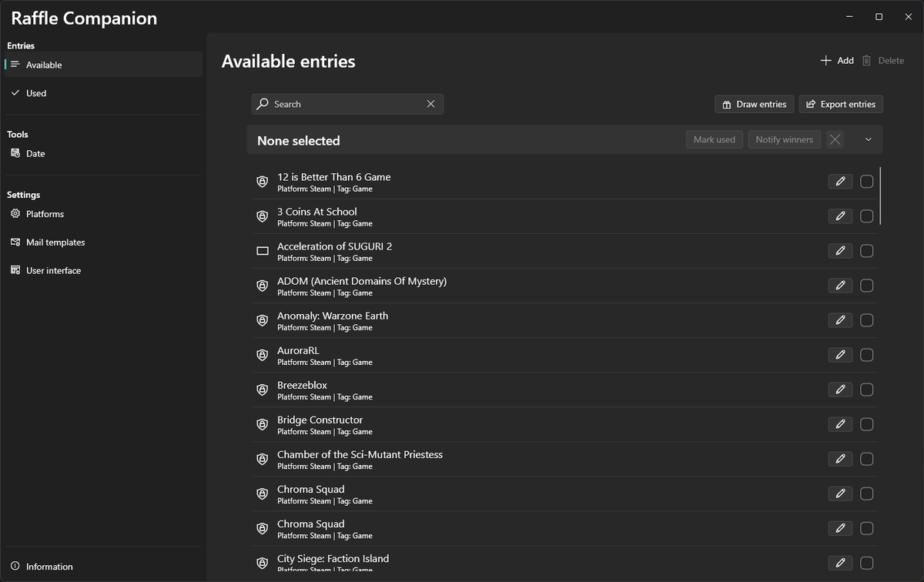The width and height of the screenshot is (924, 582).
Task: Open edit for 12 is Better Than 6 Game
Action: pyautogui.click(x=840, y=182)
